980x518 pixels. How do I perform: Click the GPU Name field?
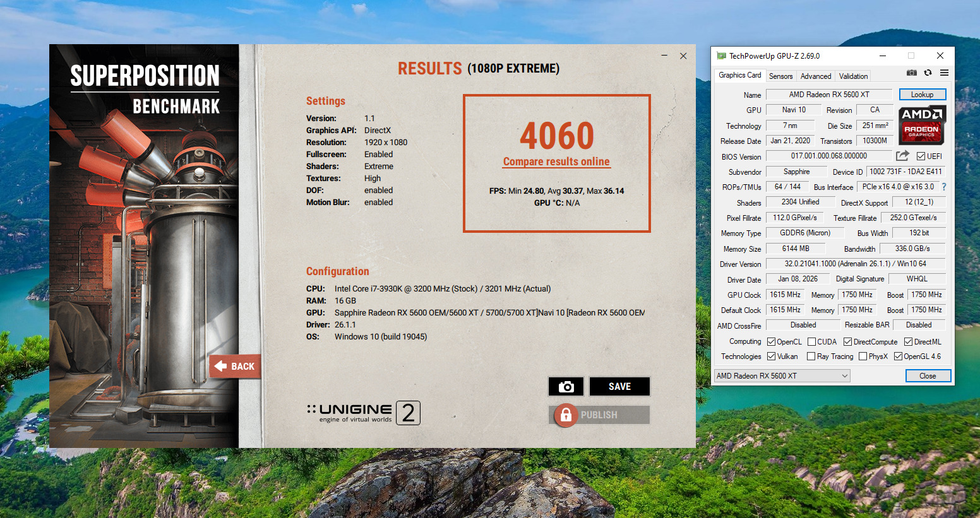pyautogui.click(x=829, y=95)
